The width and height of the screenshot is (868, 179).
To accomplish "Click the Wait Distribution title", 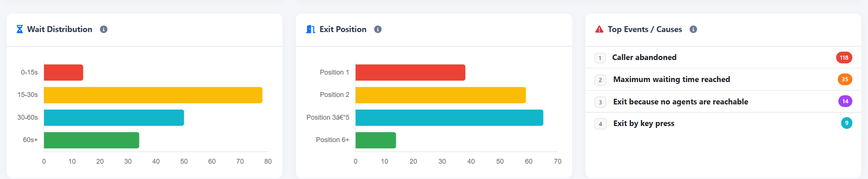I will click(60, 29).
